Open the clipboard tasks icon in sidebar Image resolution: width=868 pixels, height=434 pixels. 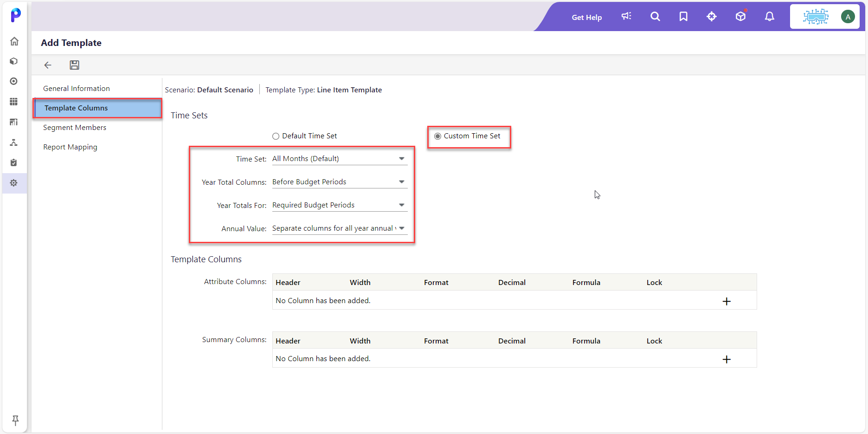click(14, 162)
